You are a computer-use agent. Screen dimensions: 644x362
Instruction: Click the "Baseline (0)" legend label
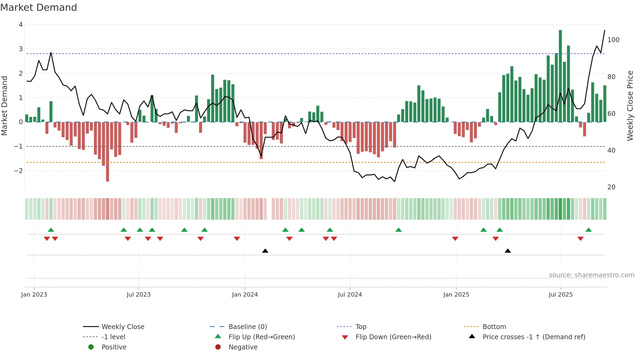tap(248, 327)
